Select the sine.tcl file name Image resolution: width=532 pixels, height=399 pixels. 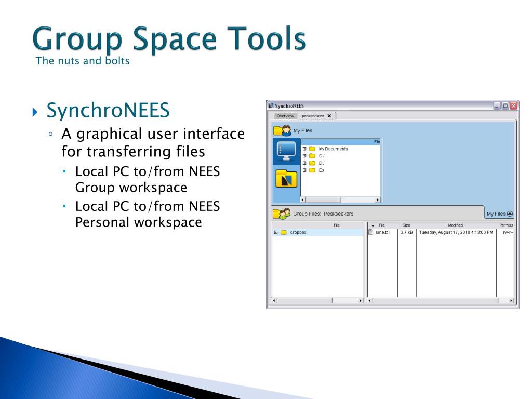pos(383,232)
